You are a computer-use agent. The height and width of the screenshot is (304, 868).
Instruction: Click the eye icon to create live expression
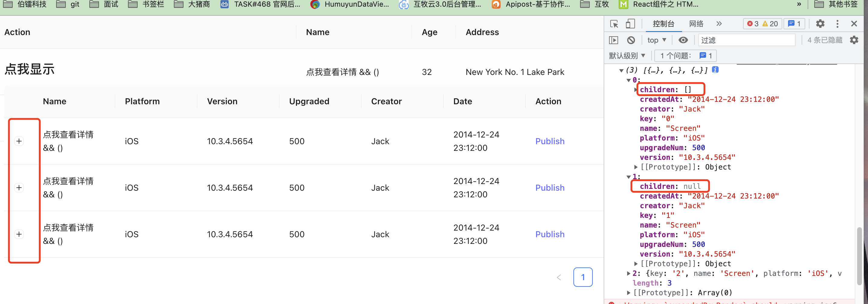683,40
